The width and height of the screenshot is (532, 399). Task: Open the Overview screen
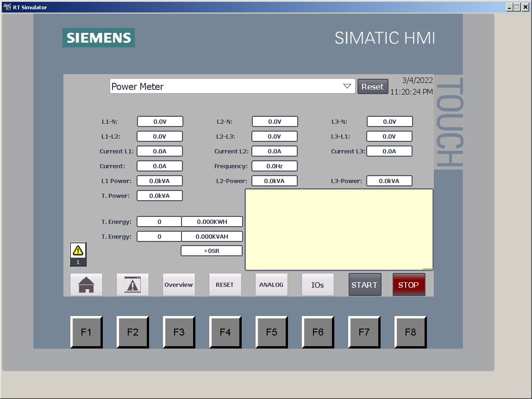pos(179,285)
